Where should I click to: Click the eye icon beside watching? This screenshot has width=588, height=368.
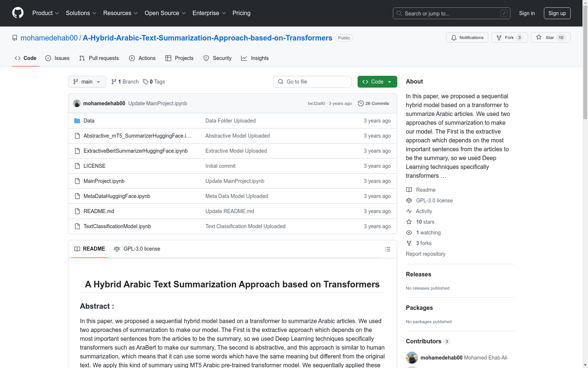pos(409,233)
